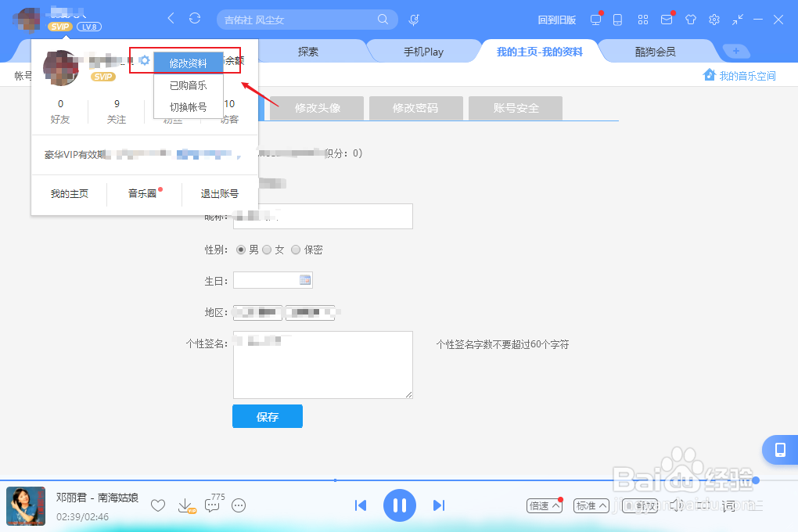This screenshot has height=532, width=798.
Task: Download the current song with VIP icon
Action: tap(186, 505)
